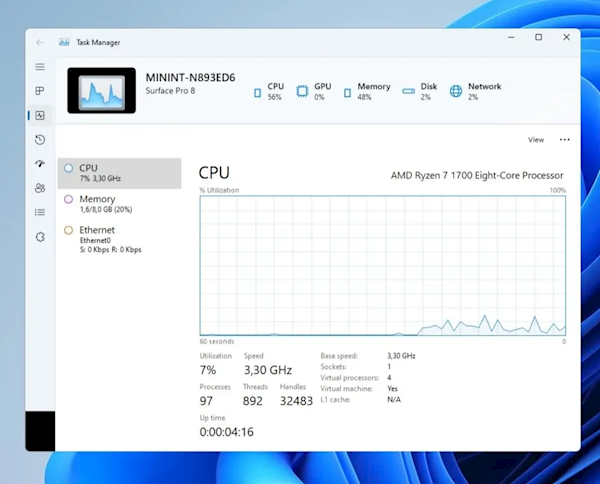
Task: Click inside the CPU utilization graph
Action: click(x=382, y=265)
